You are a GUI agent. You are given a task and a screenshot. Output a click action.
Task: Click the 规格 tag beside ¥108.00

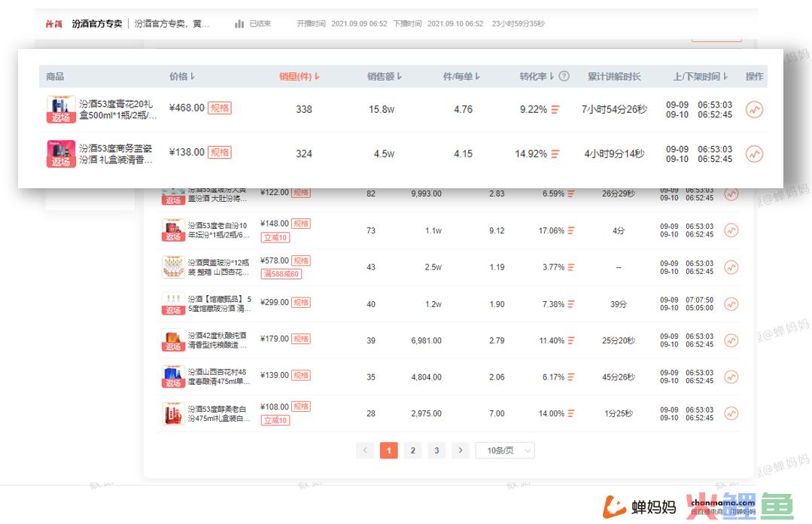pos(301,407)
